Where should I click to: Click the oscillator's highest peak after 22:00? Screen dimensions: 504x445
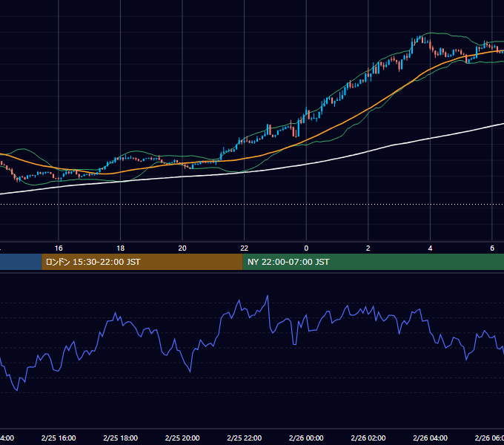tap(268, 296)
